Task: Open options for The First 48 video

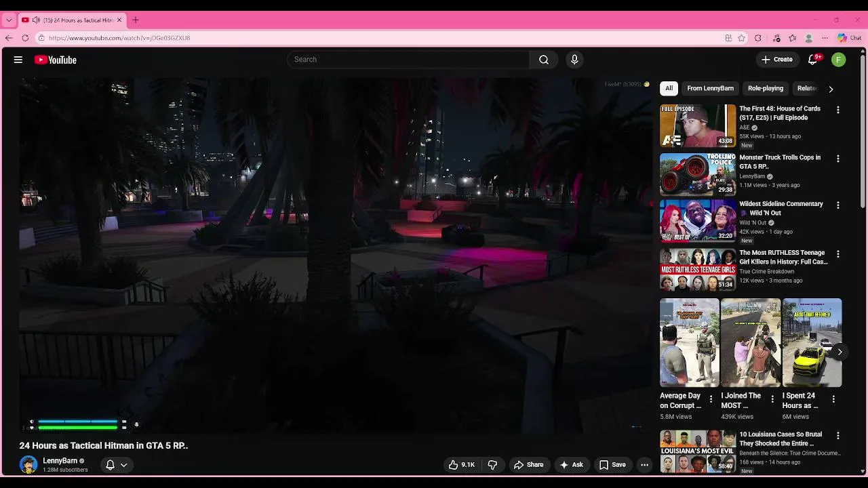Action: tap(837, 110)
